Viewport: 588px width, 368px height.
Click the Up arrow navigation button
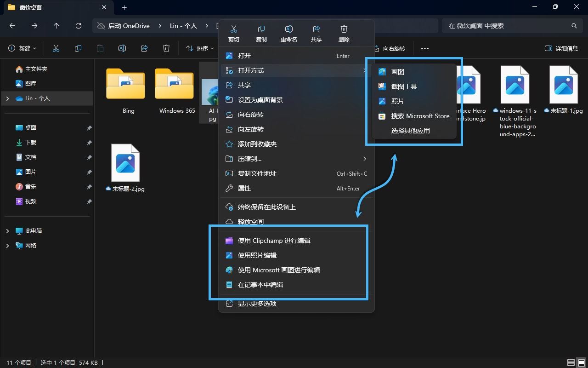(x=57, y=26)
